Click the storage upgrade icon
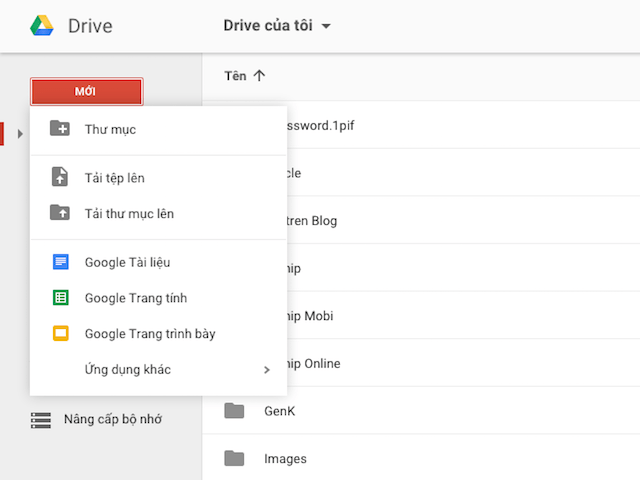The image size is (640, 480). pos(40,419)
